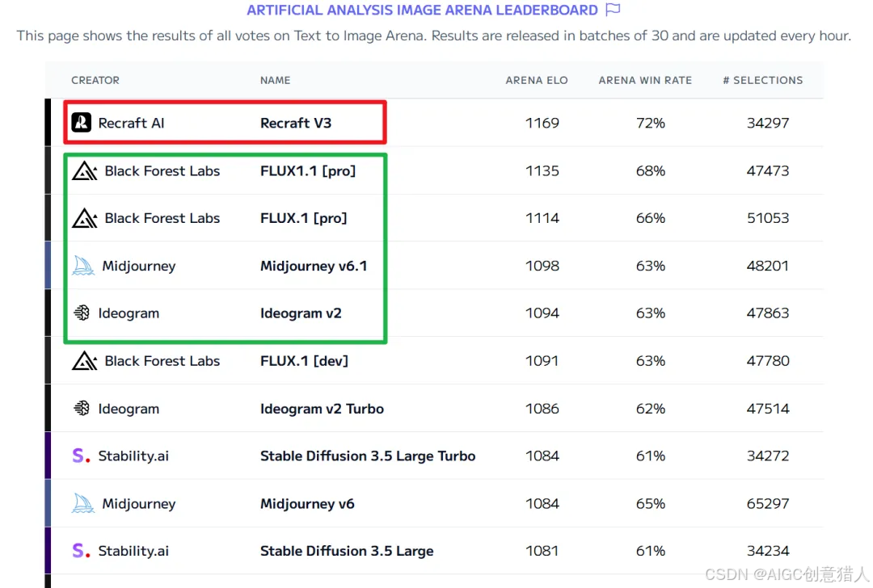
Task: Sort by ARENA WIN RATE column header
Action: click(x=645, y=80)
